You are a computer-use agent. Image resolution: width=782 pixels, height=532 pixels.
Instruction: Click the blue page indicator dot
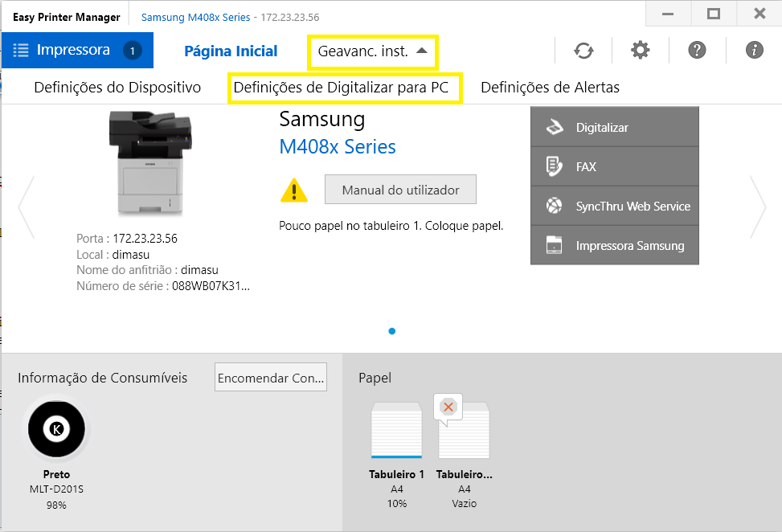[x=391, y=330]
